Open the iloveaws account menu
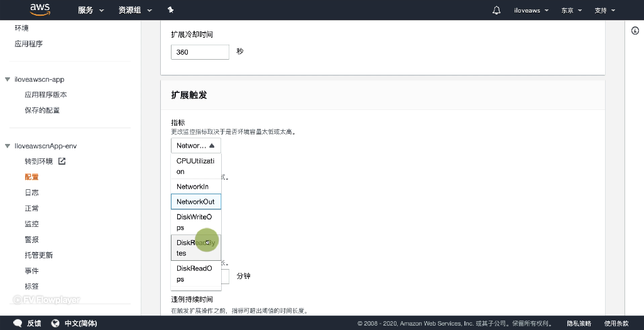Viewport: 644px width, 330px height. 531,10
